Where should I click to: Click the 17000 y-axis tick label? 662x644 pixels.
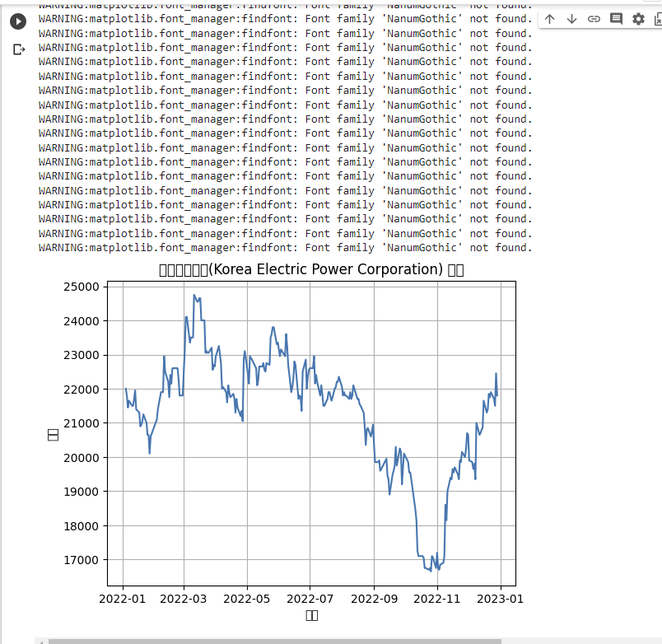[81, 560]
